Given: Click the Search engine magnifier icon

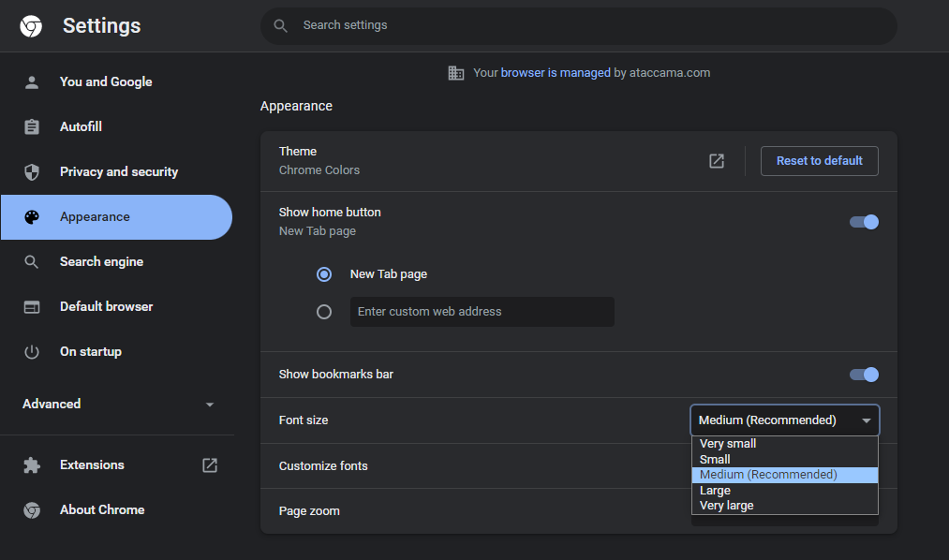Looking at the screenshot, I should pos(32,261).
